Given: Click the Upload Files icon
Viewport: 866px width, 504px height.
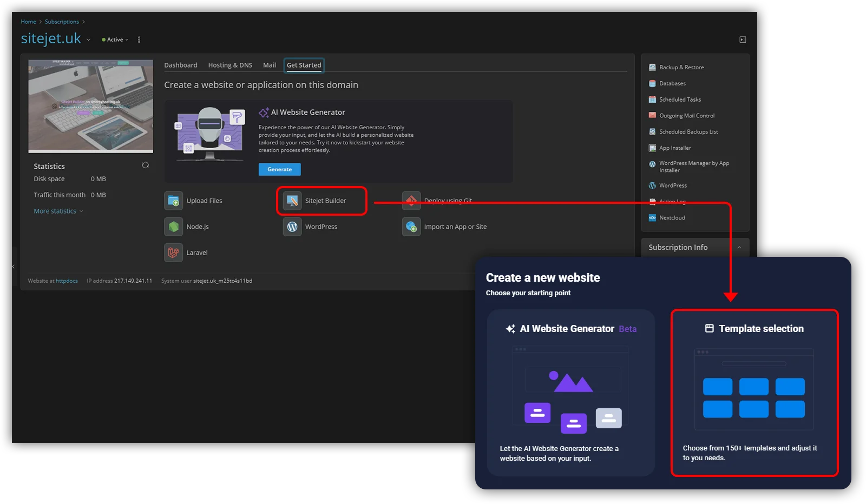Looking at the screenshot, I should [x=173, y=201].
